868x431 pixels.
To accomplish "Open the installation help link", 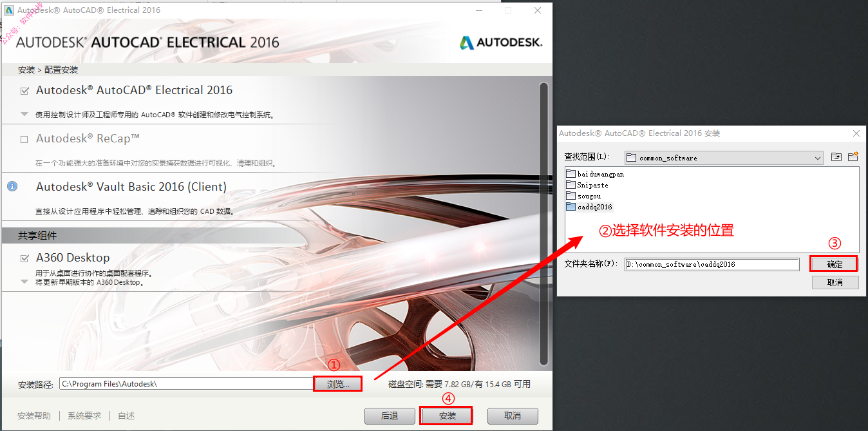I will 34,416.
